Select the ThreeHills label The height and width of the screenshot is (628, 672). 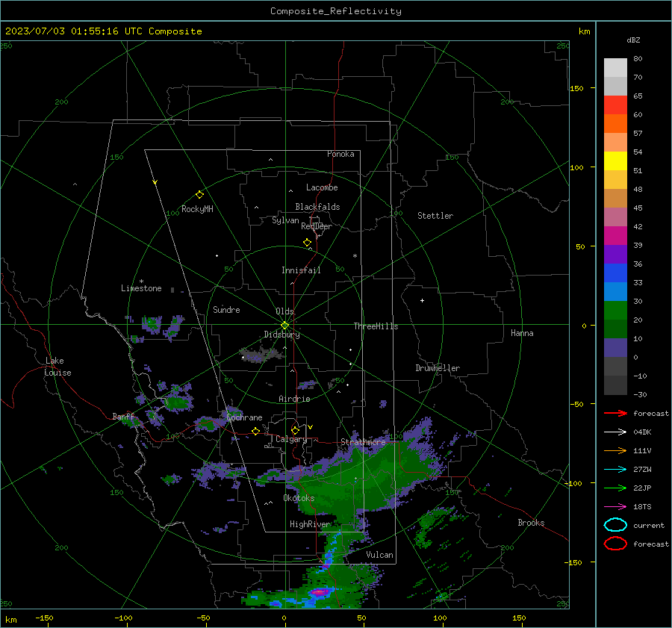376,326
